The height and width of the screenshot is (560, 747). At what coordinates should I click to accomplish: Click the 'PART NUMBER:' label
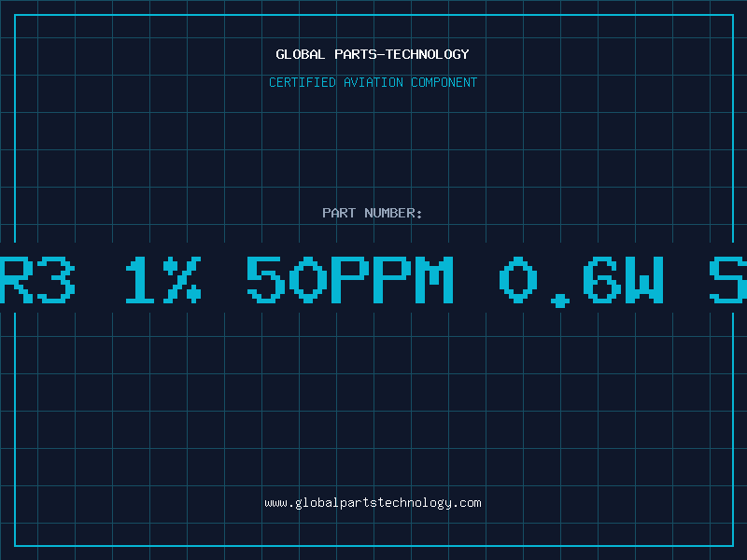pyautogui.click(x=373, y=213)
